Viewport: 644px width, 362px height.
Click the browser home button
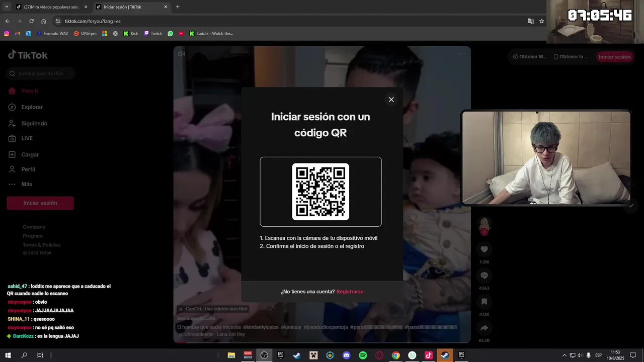pyautogui.click(x=43, y=21)
